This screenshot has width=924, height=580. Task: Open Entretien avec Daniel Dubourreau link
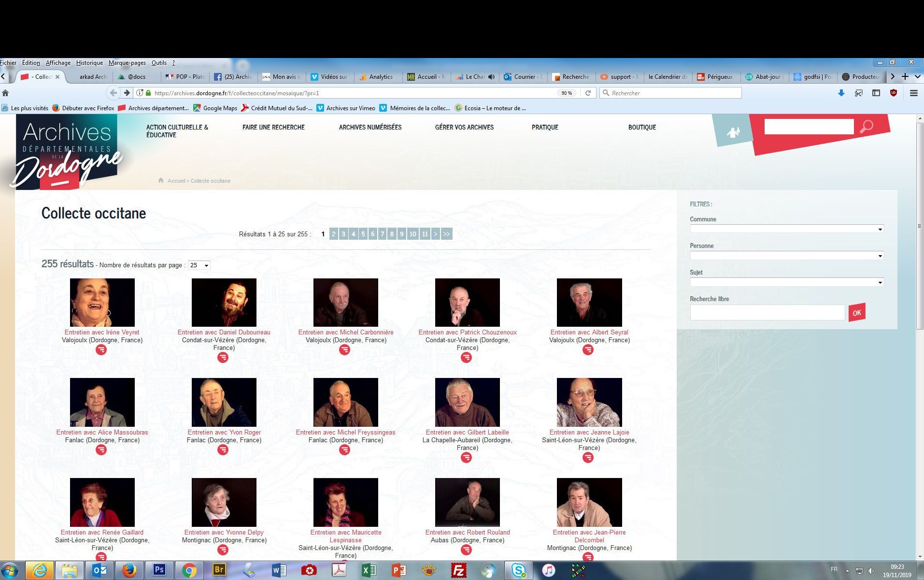[224, 333]
